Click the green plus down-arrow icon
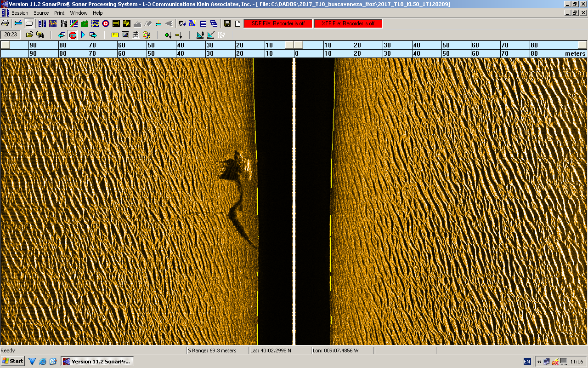The height and width of the screenshot is (368, 588). coord(168,35)
